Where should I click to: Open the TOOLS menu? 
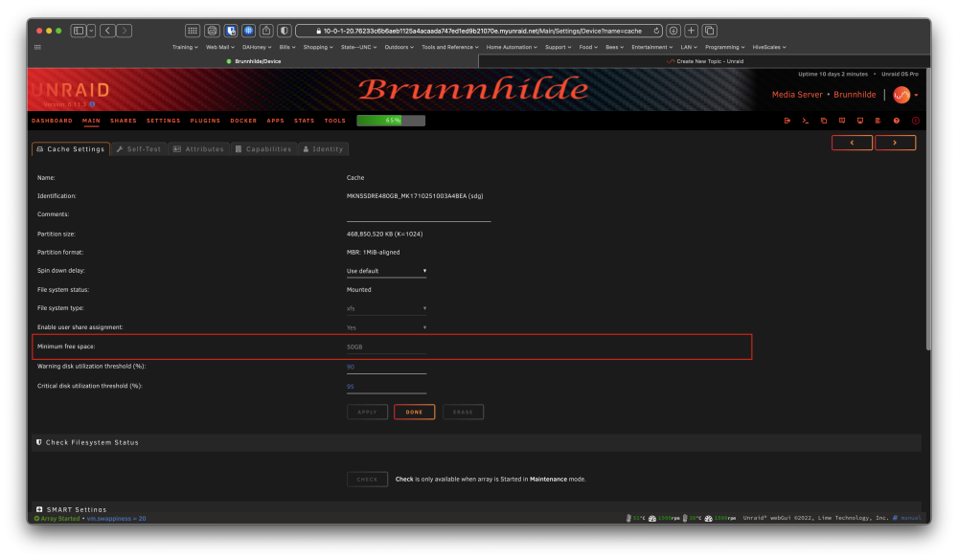(x=334, y=121)
